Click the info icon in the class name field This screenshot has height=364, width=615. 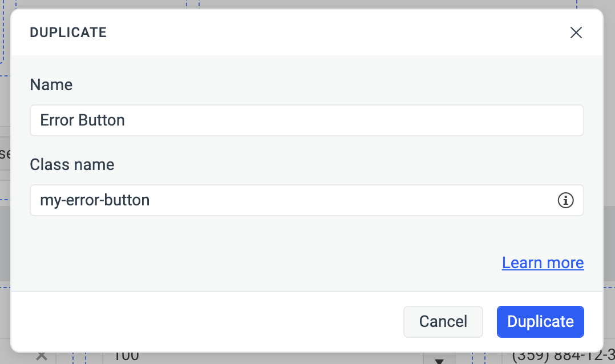click(x=565, y=200)
